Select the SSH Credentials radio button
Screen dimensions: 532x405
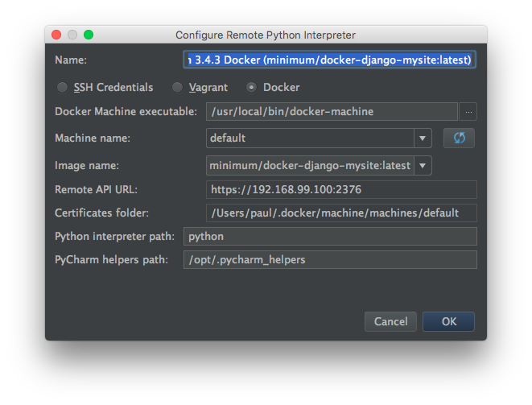click(x=62, y=88)
